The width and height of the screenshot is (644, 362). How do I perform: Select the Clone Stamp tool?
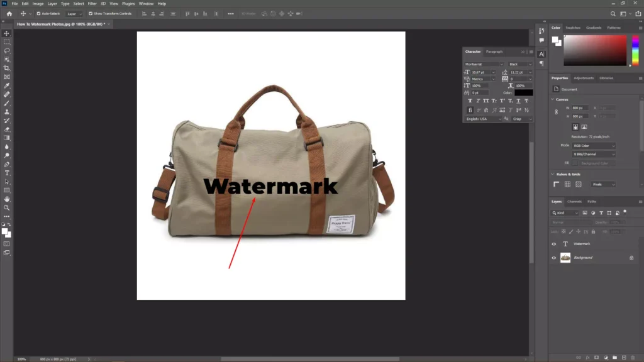(x=6, y=112)
